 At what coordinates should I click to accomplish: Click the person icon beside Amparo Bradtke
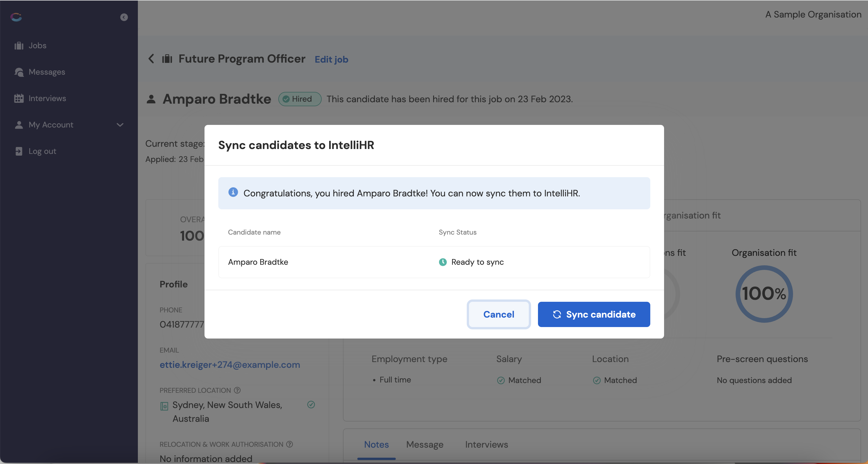(151, 99)
